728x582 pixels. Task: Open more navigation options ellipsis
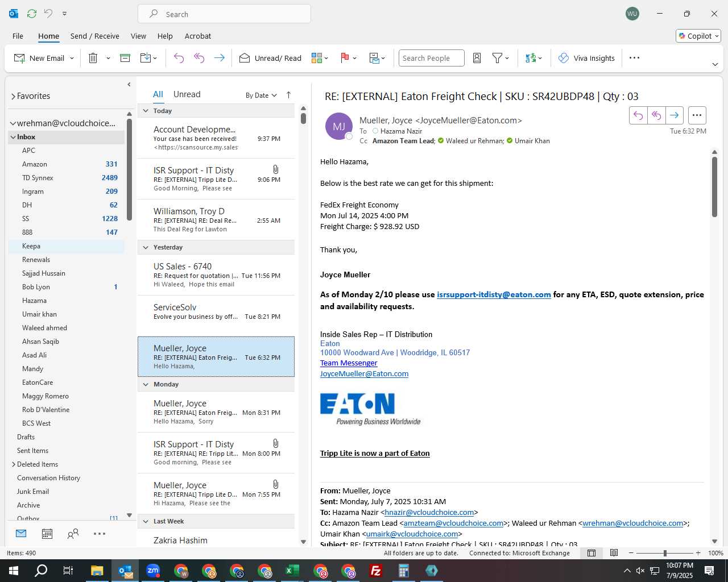[100, 534]
